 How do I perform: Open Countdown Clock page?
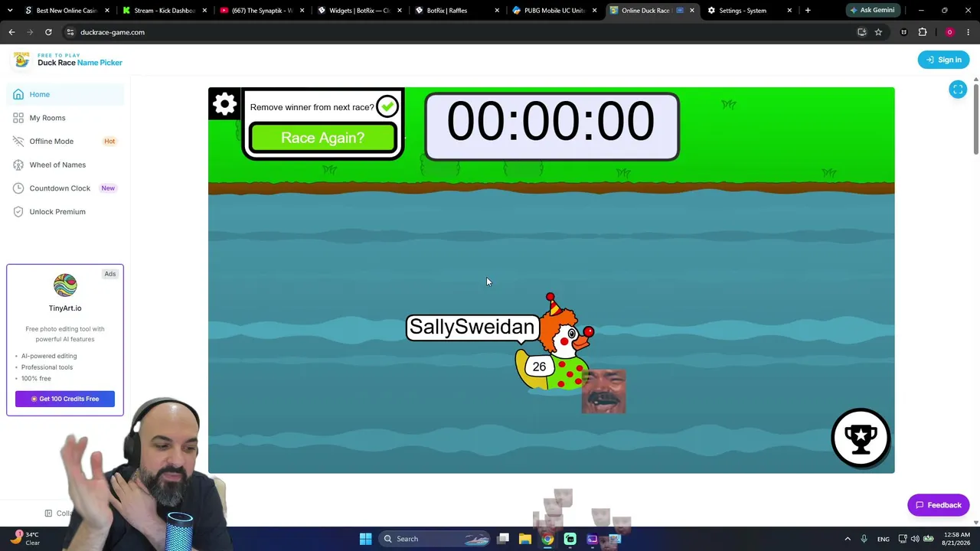[65, 188]
